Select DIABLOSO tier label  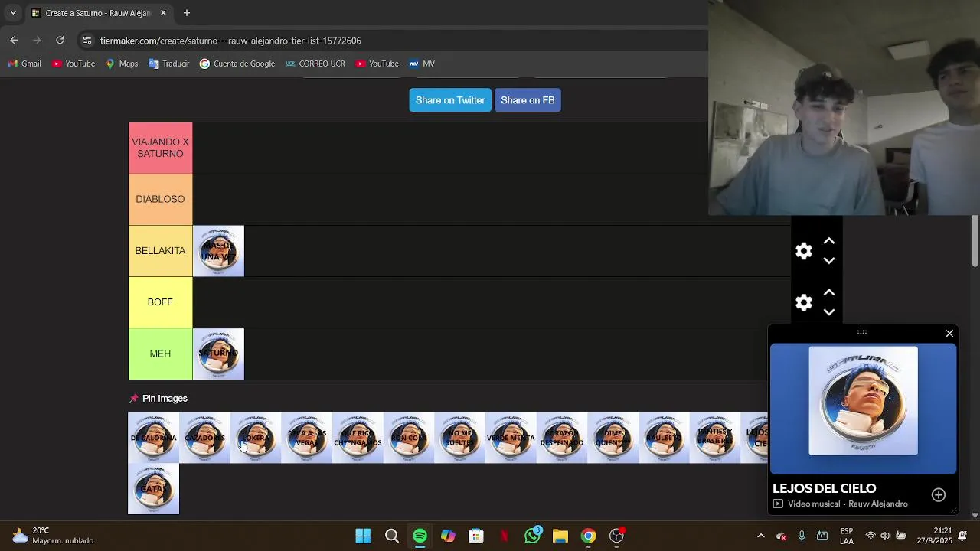160,199
